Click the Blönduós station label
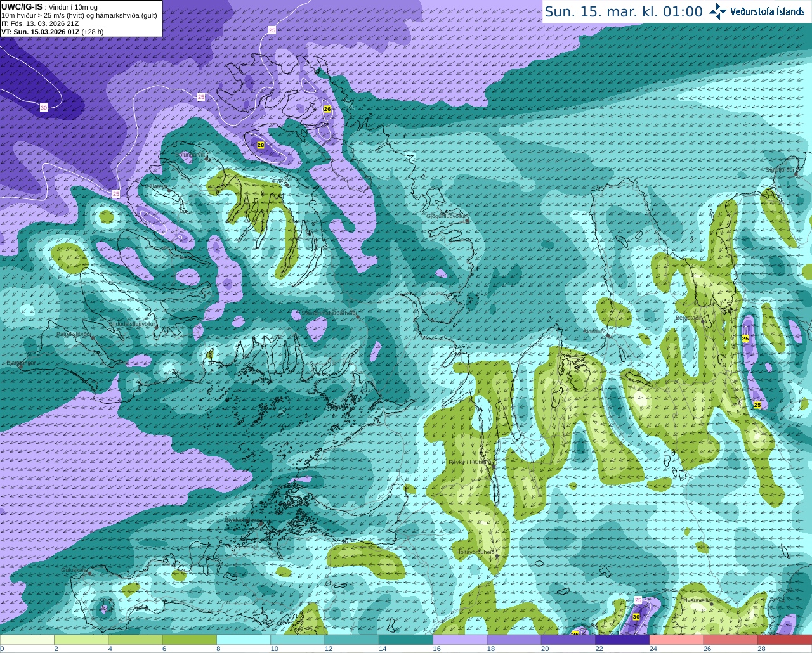812x653 pixels. pos(595,332)
